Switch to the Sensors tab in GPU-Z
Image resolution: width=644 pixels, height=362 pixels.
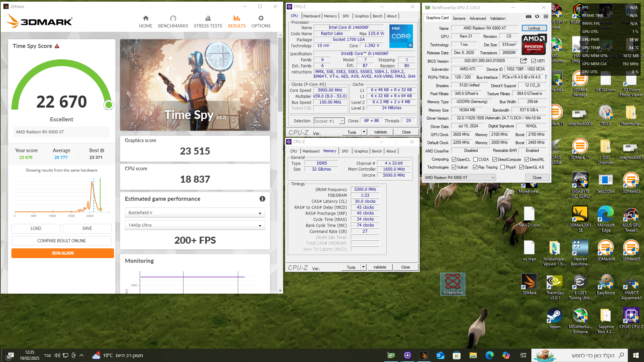coord(459,18)
